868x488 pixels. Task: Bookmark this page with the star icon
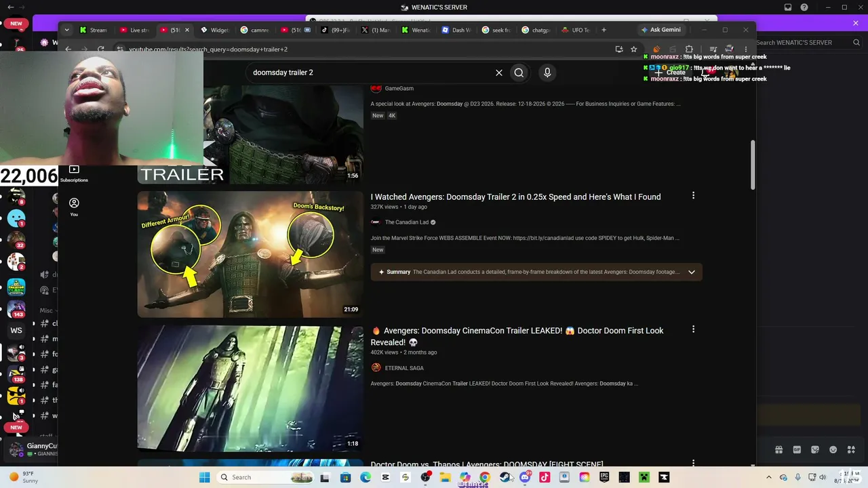point(633,49)
